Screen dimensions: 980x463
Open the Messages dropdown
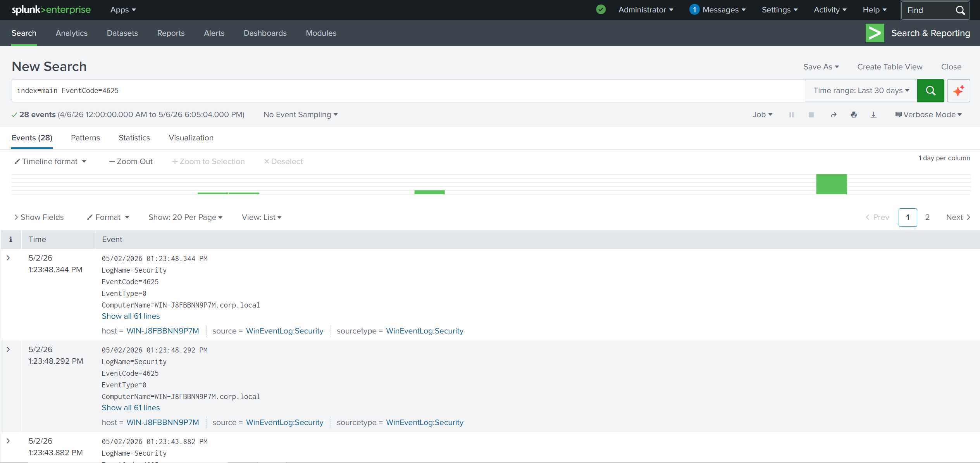(x=724, y=10)
